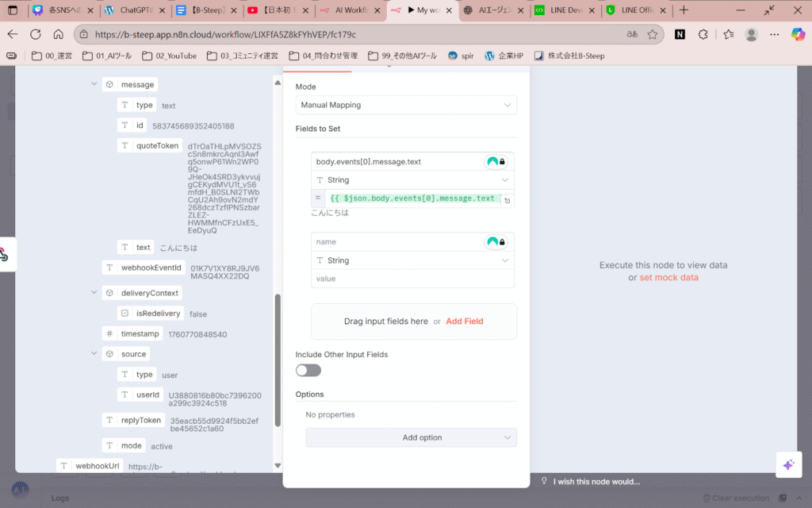
Task: Click the Add Field link
Action: pyautogui.click(x=464, y=321)
